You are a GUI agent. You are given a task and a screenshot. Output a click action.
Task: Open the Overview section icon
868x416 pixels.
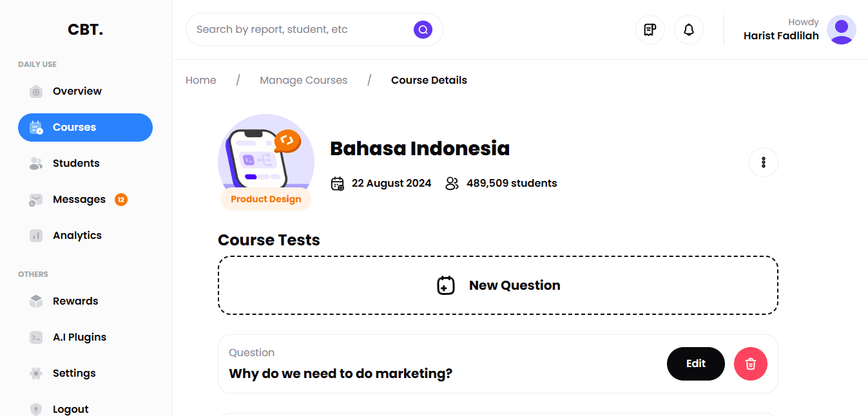click(35, 91)
